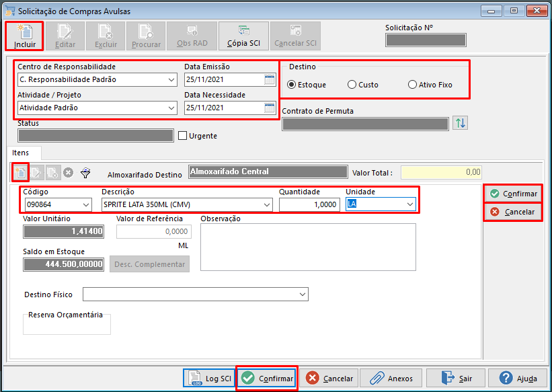Expand the Descrição dropdown

[x=267, y=204]
